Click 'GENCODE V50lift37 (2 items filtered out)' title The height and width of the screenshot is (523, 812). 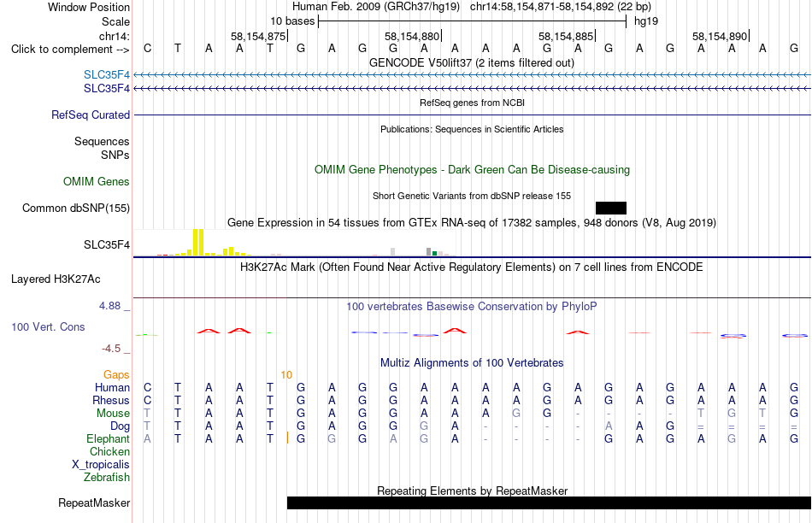[x=472, y=62]
